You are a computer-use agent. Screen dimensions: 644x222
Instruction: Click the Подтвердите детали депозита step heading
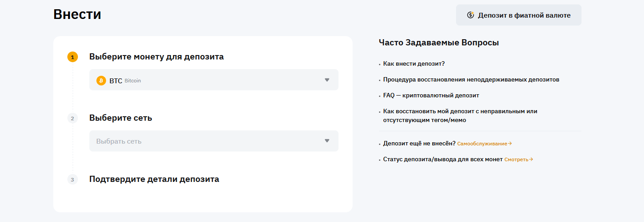click(154, 179)
